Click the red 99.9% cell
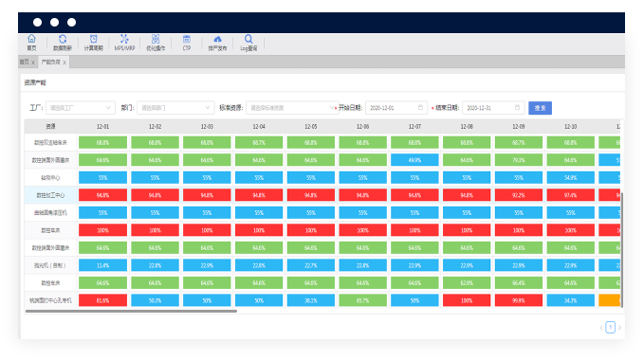Screen dimensions: 644x360 pos(518,300)
